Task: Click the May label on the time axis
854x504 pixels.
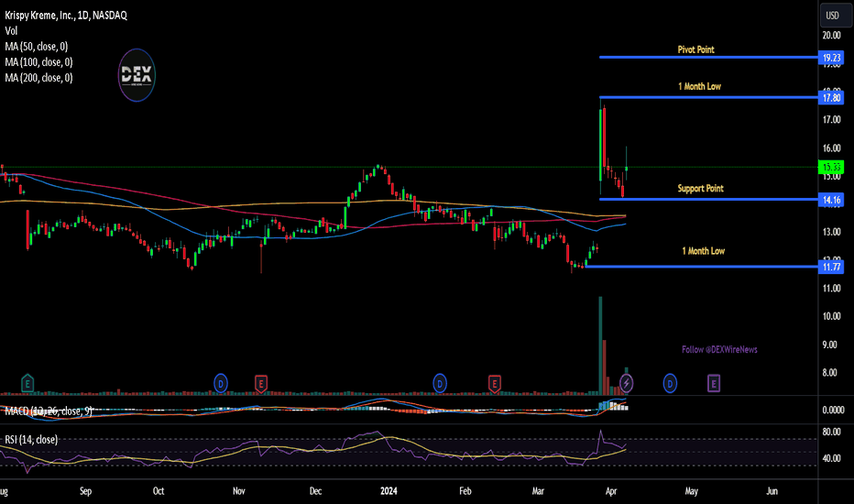Action: tap(691, 491)
